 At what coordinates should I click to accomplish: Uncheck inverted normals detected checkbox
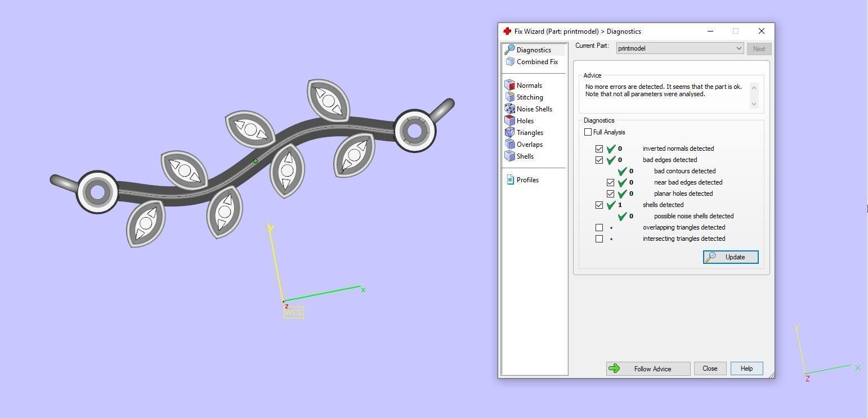599,149
